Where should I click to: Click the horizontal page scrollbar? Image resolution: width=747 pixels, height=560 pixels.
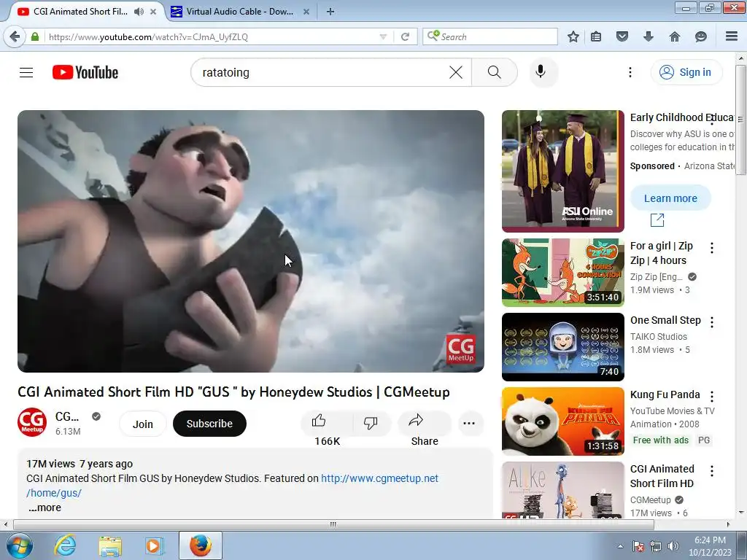[x=333, y=524]
